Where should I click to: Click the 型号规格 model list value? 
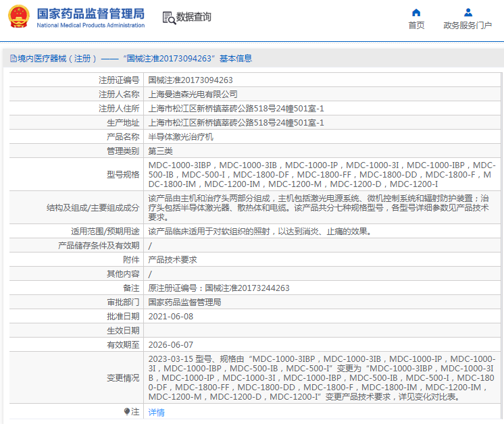tap(322, 174)
